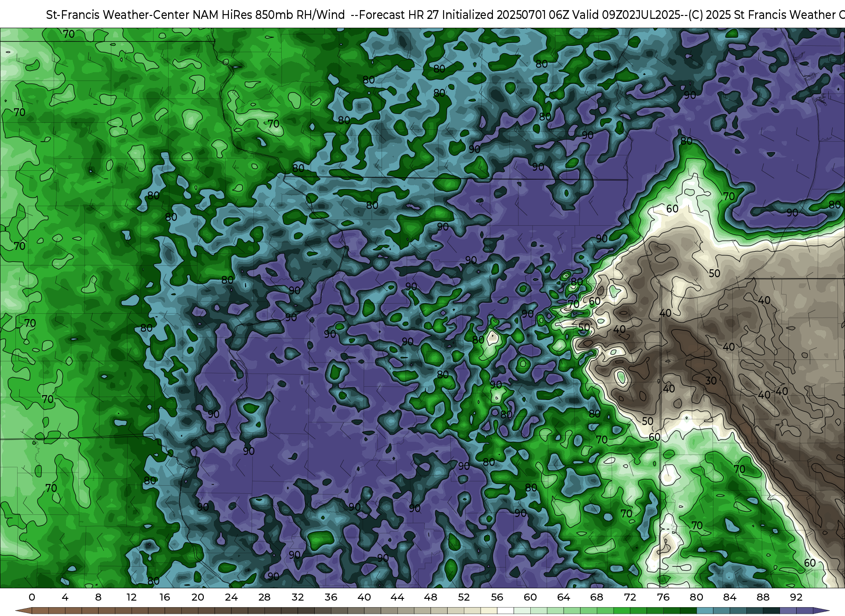Click 'Forecast HR 27' in the header
The width and height of the screenshot is (845, 616).
coord(399,15)
